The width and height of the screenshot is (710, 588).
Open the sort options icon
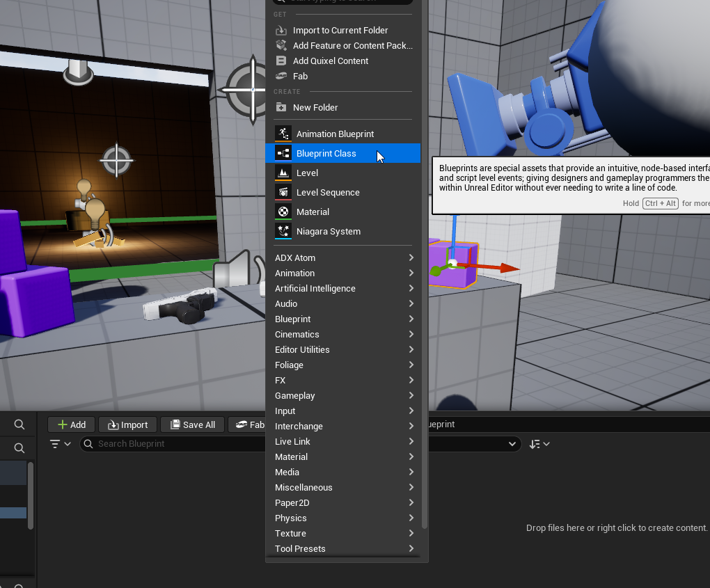[x=539, y=444]
